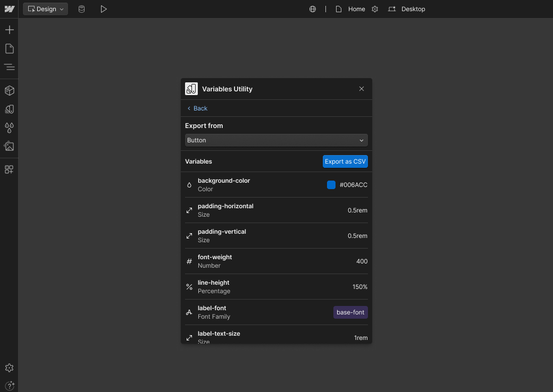Click the size icon beside label-text-size
The image size is (553, 392).
(189, 338)
